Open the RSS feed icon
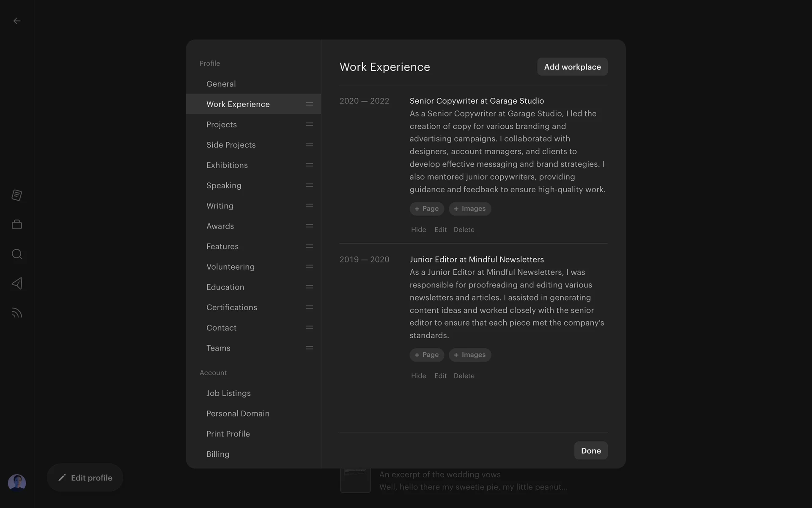Viewport: 812px width, 508px height. 17,313
